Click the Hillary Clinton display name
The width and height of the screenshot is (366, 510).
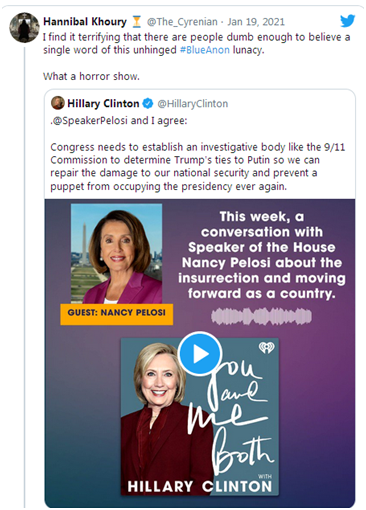(103, 104)
